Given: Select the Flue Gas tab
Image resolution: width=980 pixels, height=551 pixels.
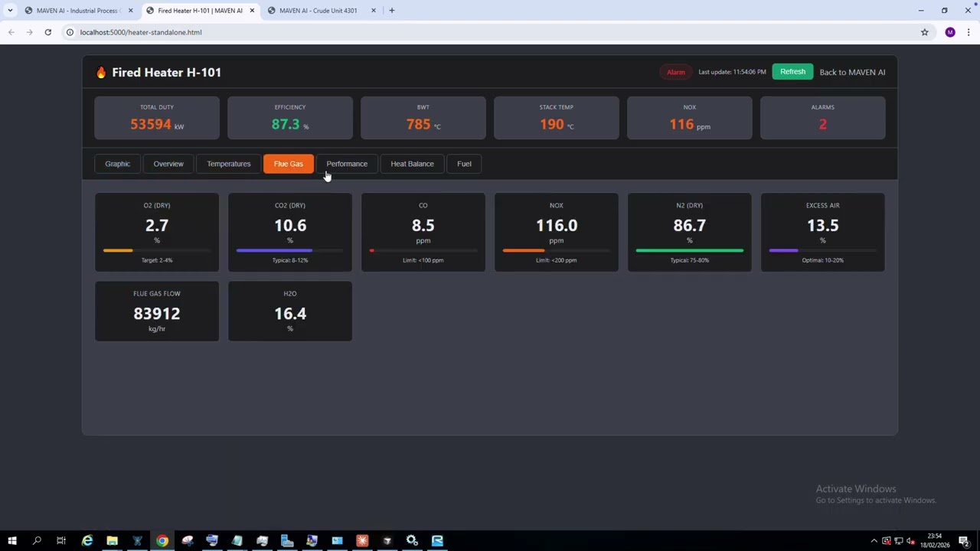Looking at the screenshot, I should (x=289, y=164).
